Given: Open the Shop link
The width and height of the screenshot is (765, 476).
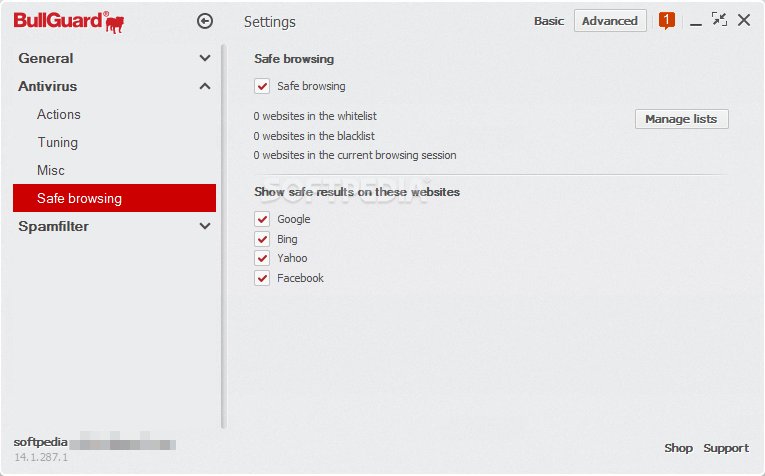Looking at the screenshot, I should click(678, 448).
